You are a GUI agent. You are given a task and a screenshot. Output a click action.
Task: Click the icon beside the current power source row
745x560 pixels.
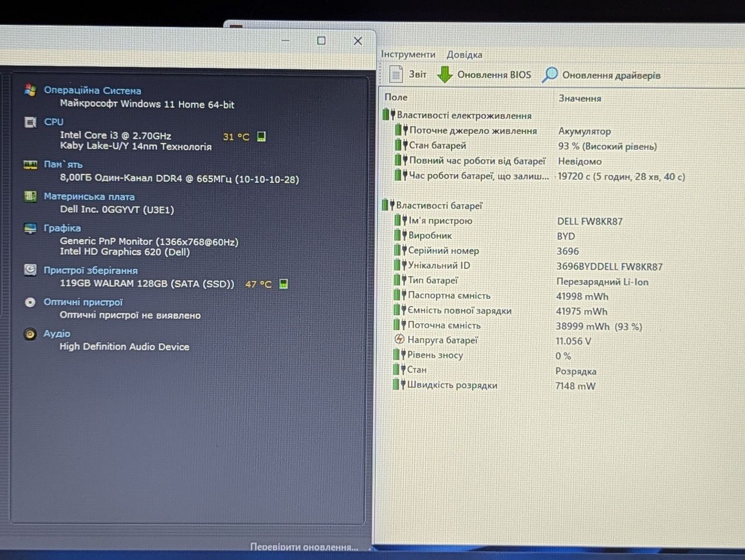[x=400, y=130]
